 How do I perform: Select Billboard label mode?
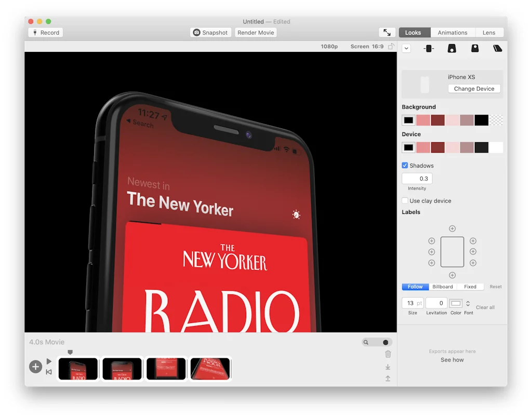(443, 287)
